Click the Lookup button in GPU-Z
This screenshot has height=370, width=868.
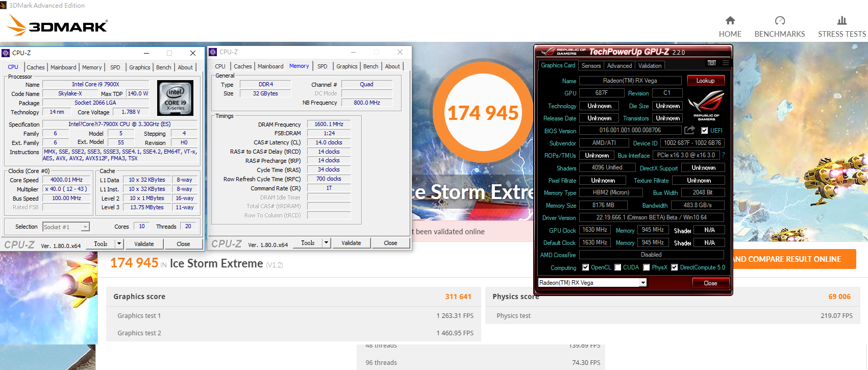coord(706,81)
